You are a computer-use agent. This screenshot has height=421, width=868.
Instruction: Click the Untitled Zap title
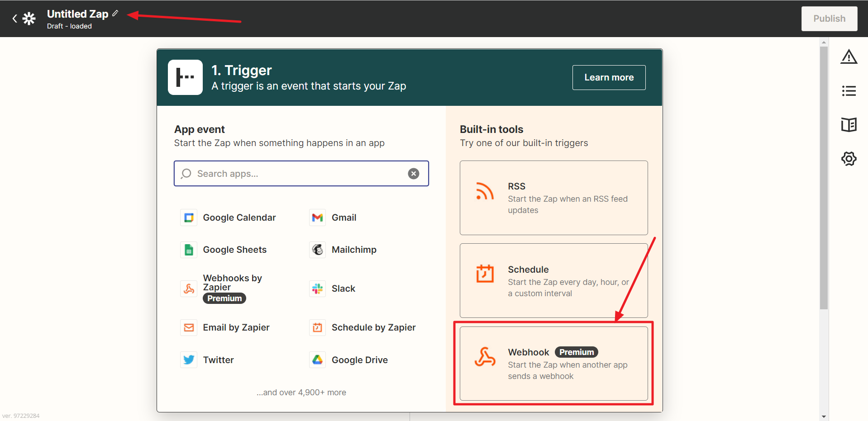(78, 14)
